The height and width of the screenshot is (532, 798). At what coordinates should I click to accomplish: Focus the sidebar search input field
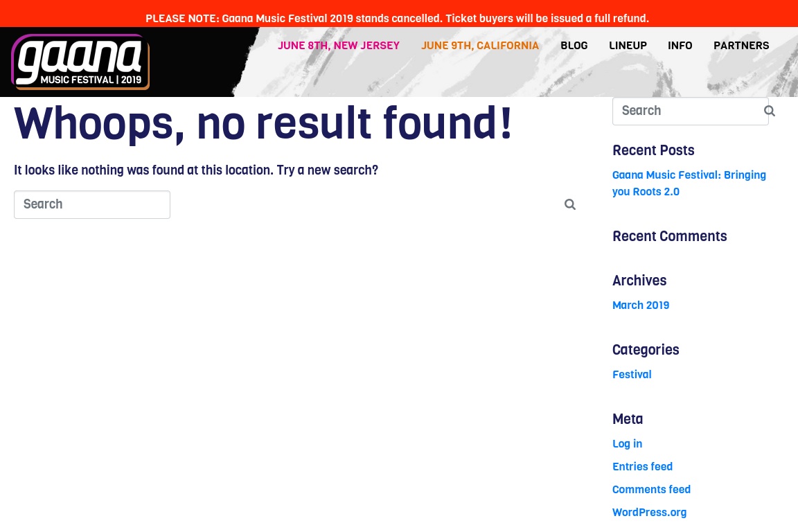pyautogui.click(x=690, y=111)
